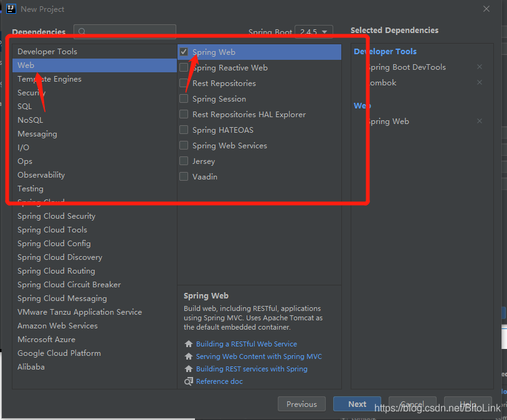This screenshot has height=420, width=507.
Task: Uncheck the Spring Web checkbox
Action: point(184,52)
